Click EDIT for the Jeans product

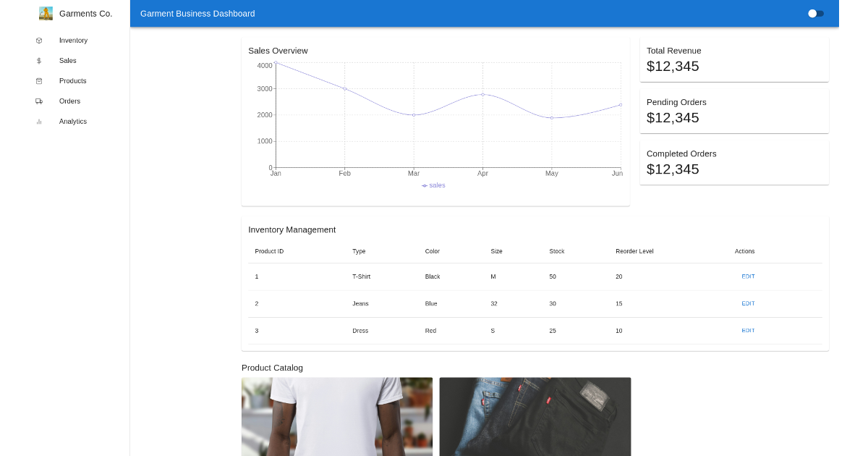coord(748,303)
